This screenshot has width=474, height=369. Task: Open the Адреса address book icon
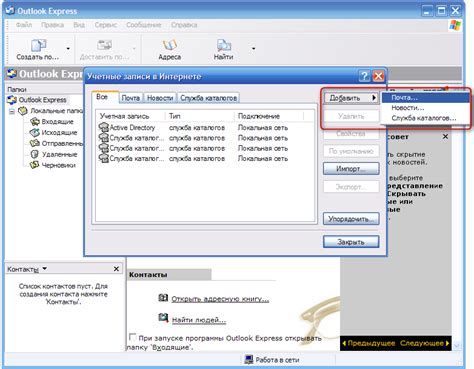pyautogui.click(x=169, y=46)
